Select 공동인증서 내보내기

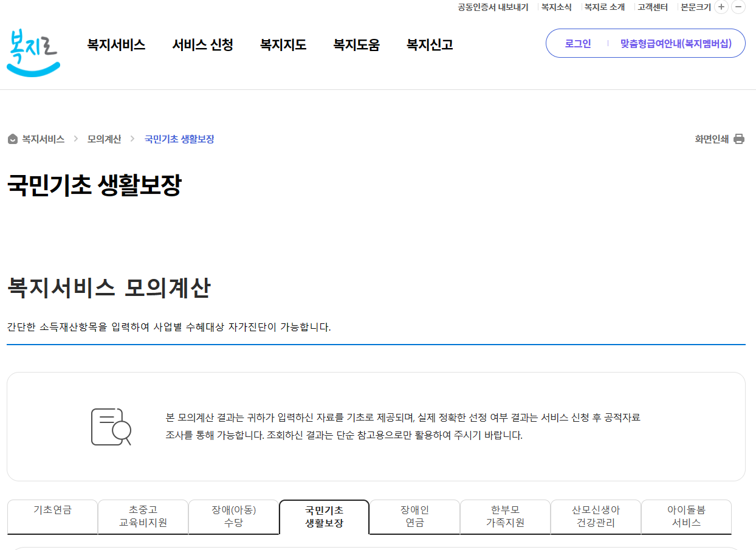(492, 7)
